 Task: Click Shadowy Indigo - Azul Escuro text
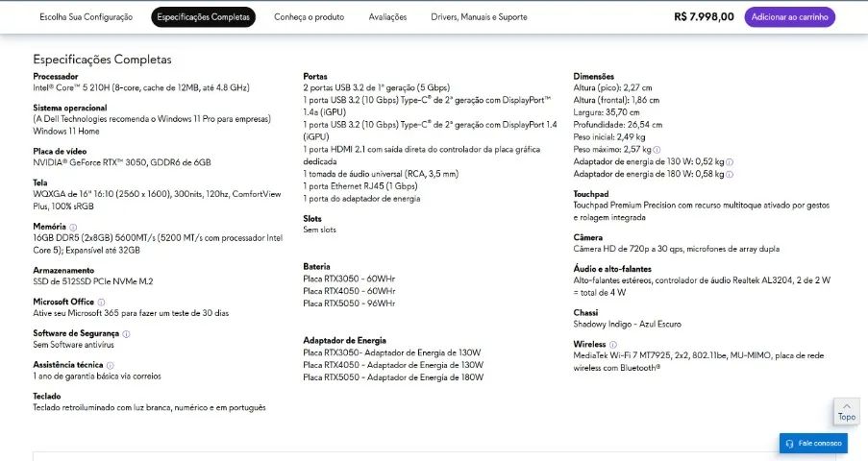[x=627, y=324]
